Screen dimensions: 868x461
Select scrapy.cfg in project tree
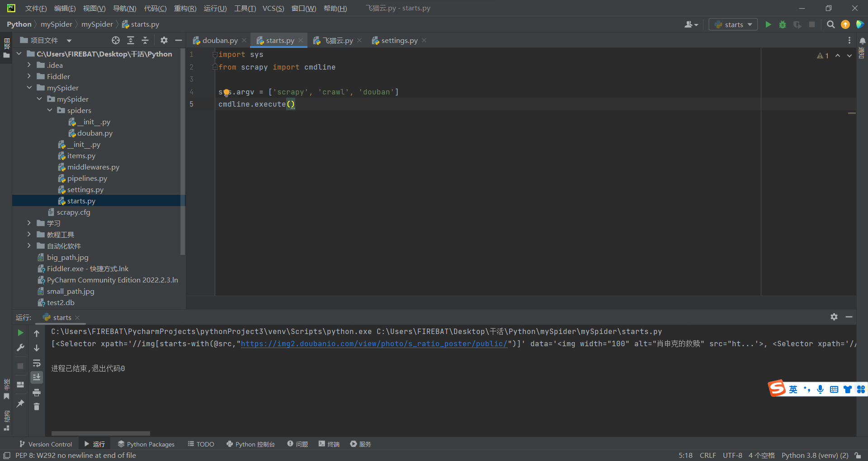click(73, 212)
